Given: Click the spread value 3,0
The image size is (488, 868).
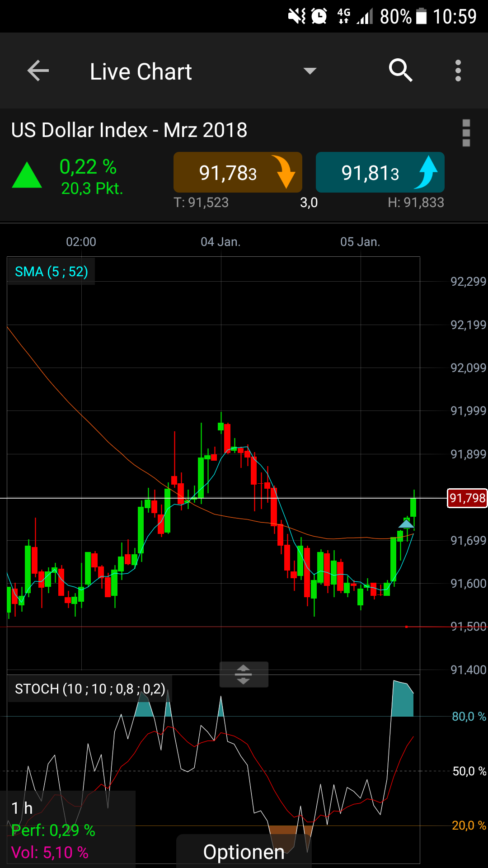Looking at the screenshot, I should click(309, 203).
